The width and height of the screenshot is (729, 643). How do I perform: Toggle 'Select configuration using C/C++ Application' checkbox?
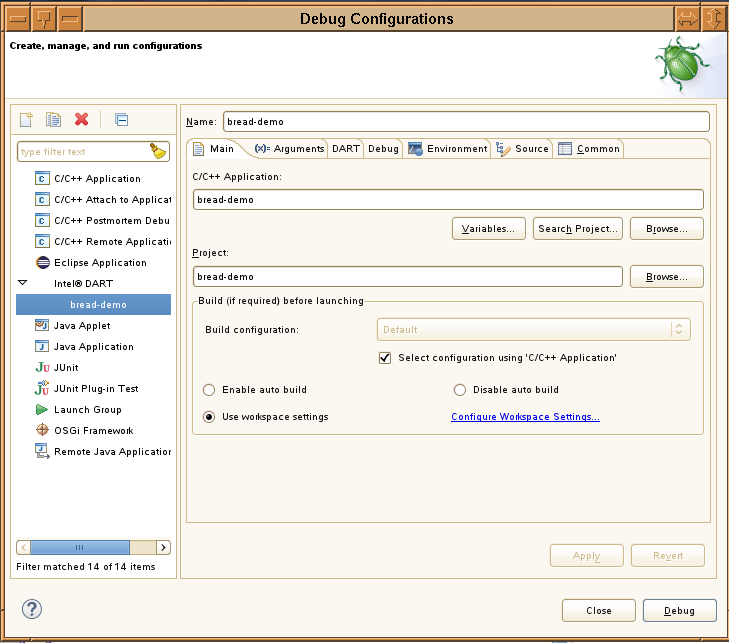[x=385, y=358]
